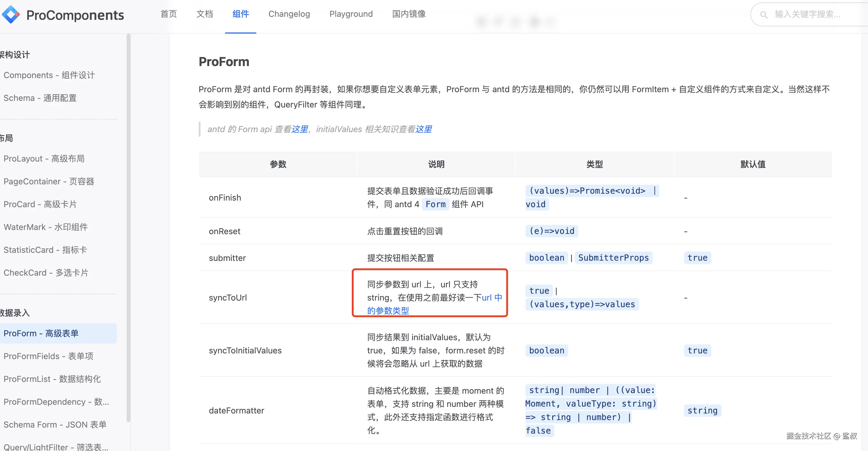
Task: Open the Changelog nav link
Action: click(x=289, y=14)
